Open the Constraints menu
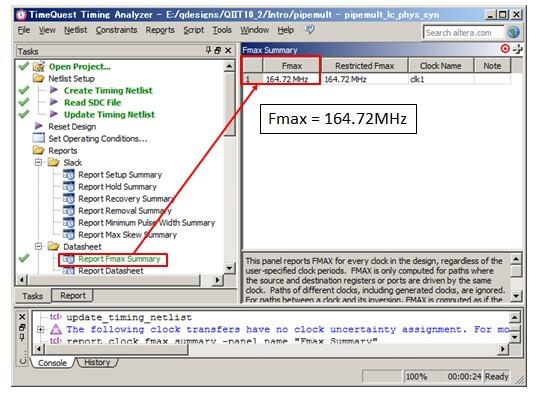 pos(116,30)
